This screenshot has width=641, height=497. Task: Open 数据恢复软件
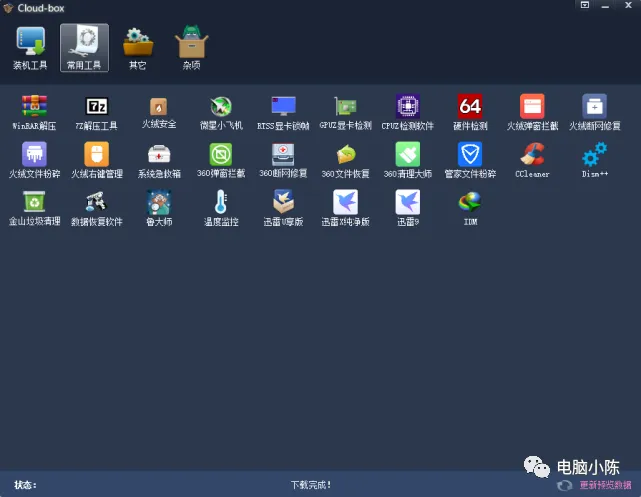96,208
